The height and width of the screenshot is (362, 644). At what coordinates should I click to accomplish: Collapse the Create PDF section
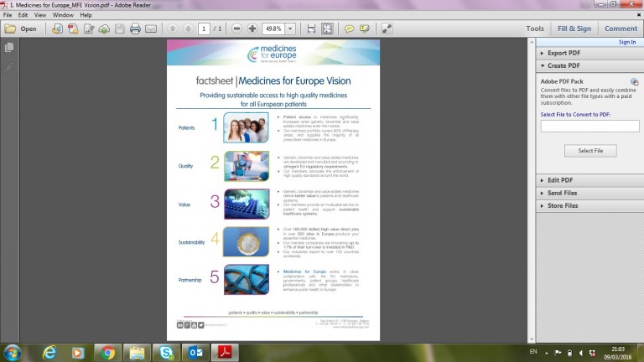pyautogui.click(x=589, y=65)
